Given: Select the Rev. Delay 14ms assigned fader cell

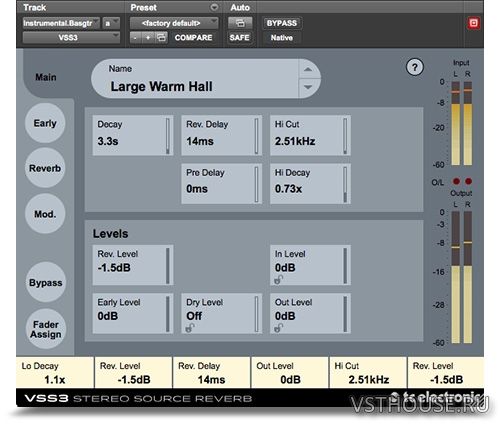Looking at the screenshot, I should coord(211,372).
